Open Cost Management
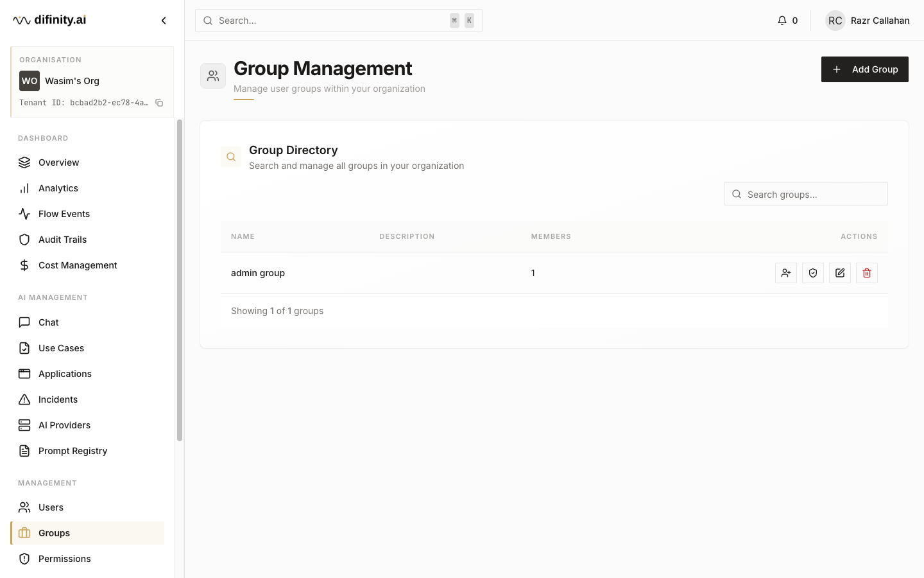The height and width of the screenshot is (578, 924). [87, 265]
